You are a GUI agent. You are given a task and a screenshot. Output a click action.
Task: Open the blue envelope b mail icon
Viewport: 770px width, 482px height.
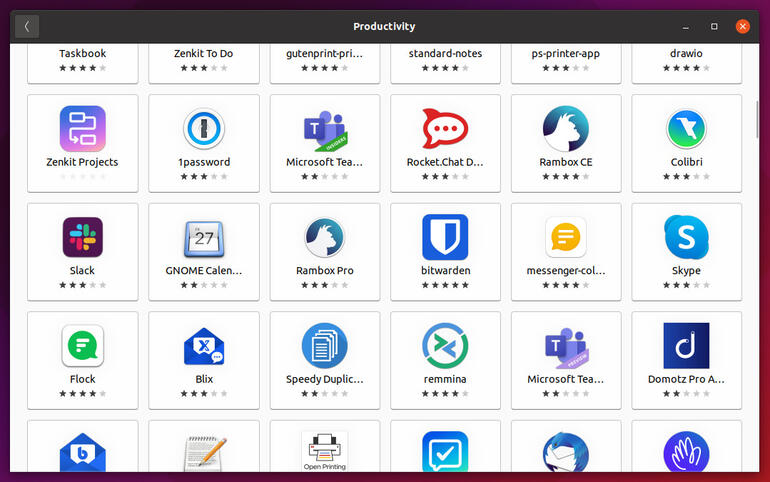pyautogui.click(x=82, y=453)
